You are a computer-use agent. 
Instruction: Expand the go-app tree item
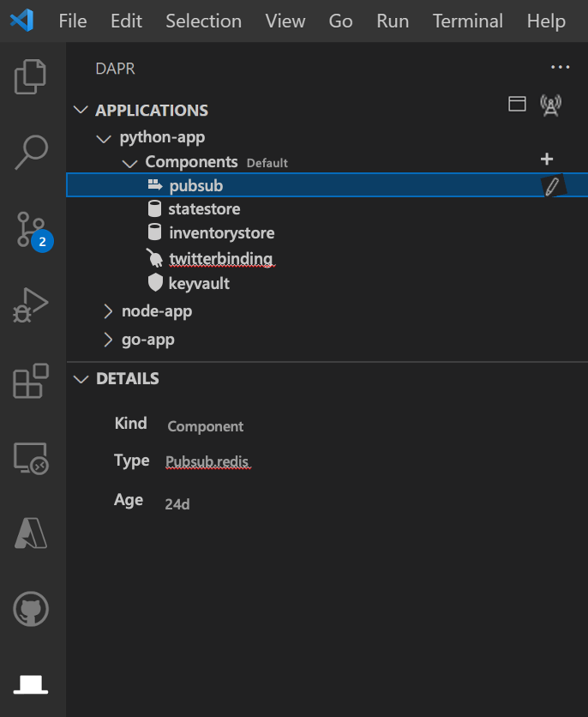click(108, 340)
